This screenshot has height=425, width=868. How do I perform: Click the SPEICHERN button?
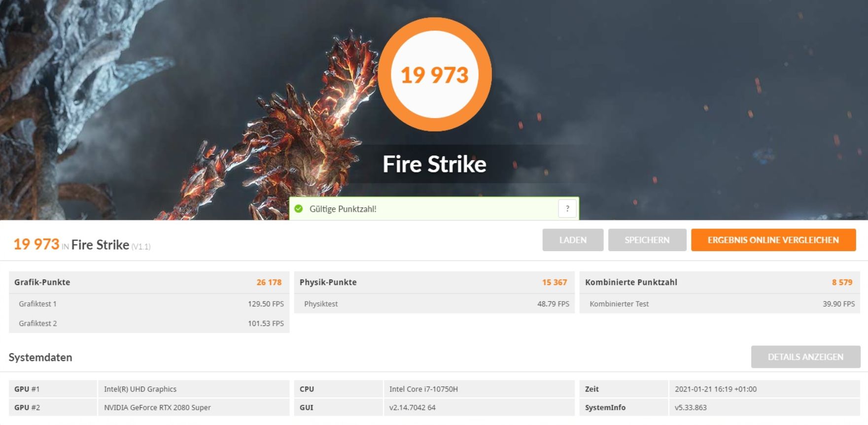(647, 240)
